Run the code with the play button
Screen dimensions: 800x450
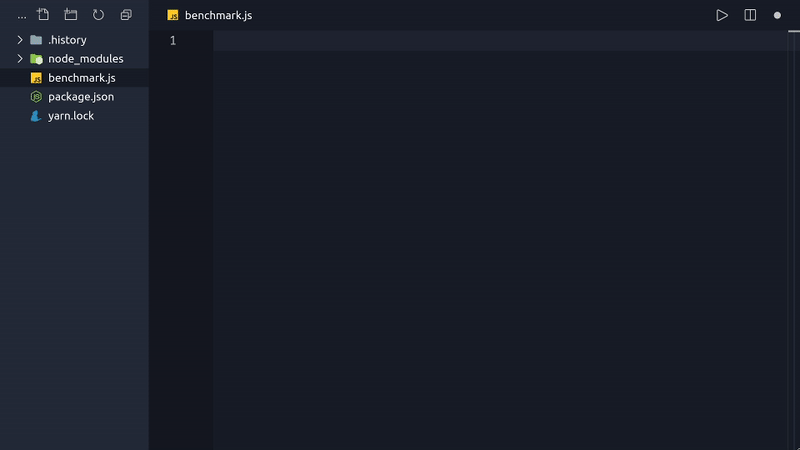[x=722, y=15]
